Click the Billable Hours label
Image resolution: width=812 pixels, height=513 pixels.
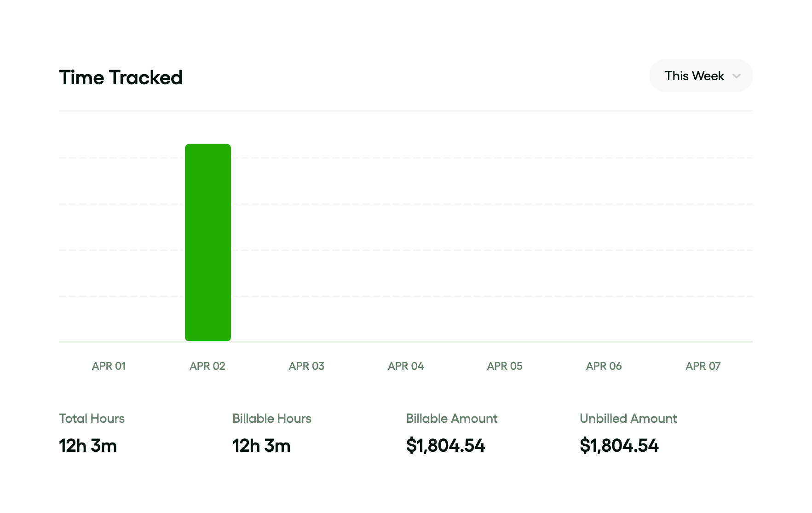(272, 418)
